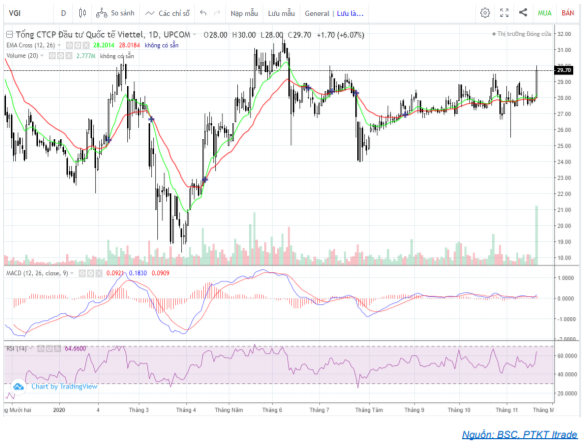
Task: Remove the Volume (20) indicator
Action: tap(69, 56)
